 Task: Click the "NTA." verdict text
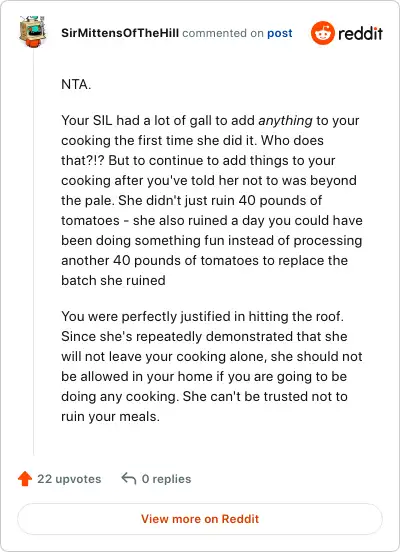pyautogui.click(x=76, y=84)
